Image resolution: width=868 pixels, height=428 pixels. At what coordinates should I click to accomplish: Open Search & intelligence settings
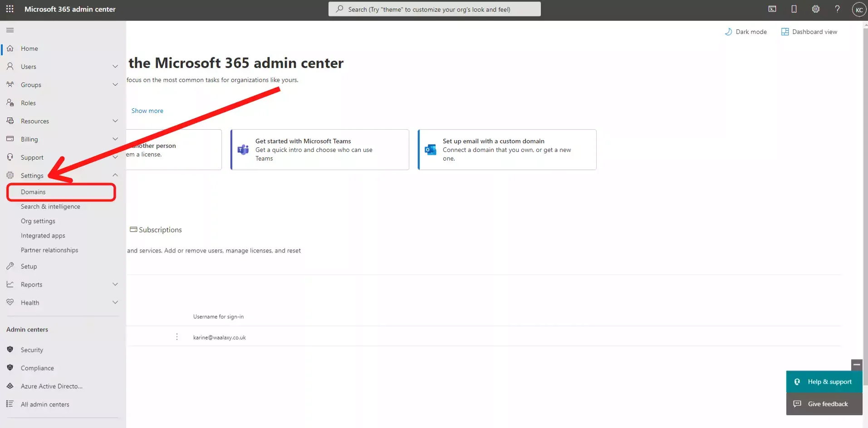[50, 207]
